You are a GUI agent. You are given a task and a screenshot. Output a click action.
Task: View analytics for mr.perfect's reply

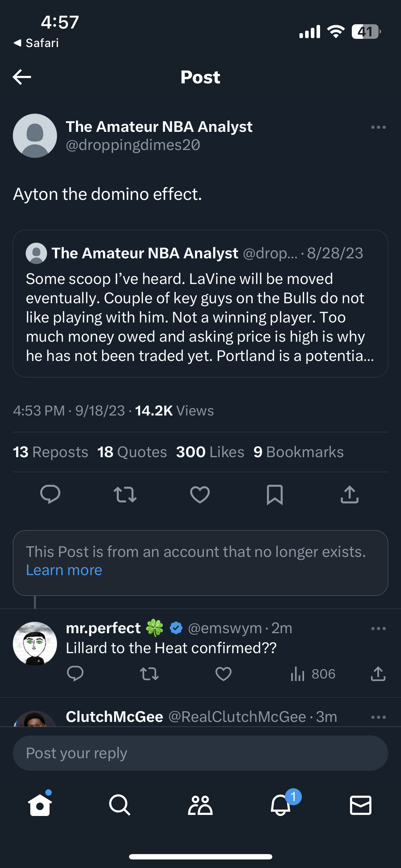[x=313, y=674]
